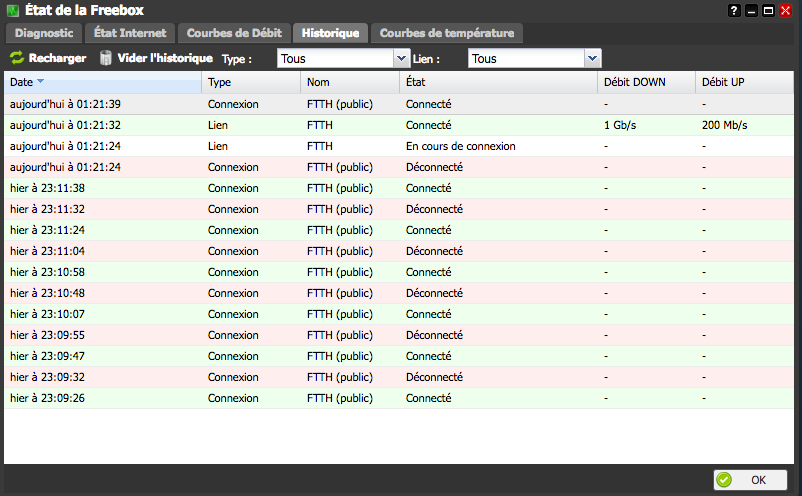Viewport: 802px width, 496px height.
Task: Click the Recharger refresh icon
Action: pyautogui.click(x=17, y=59)
